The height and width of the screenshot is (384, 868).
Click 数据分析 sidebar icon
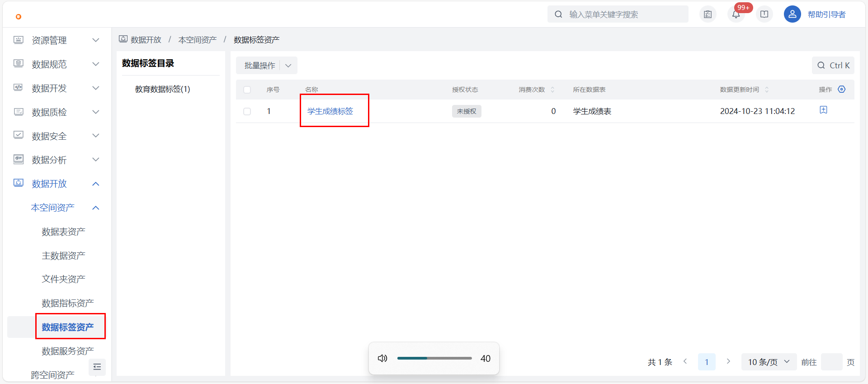tap(19, 159)
